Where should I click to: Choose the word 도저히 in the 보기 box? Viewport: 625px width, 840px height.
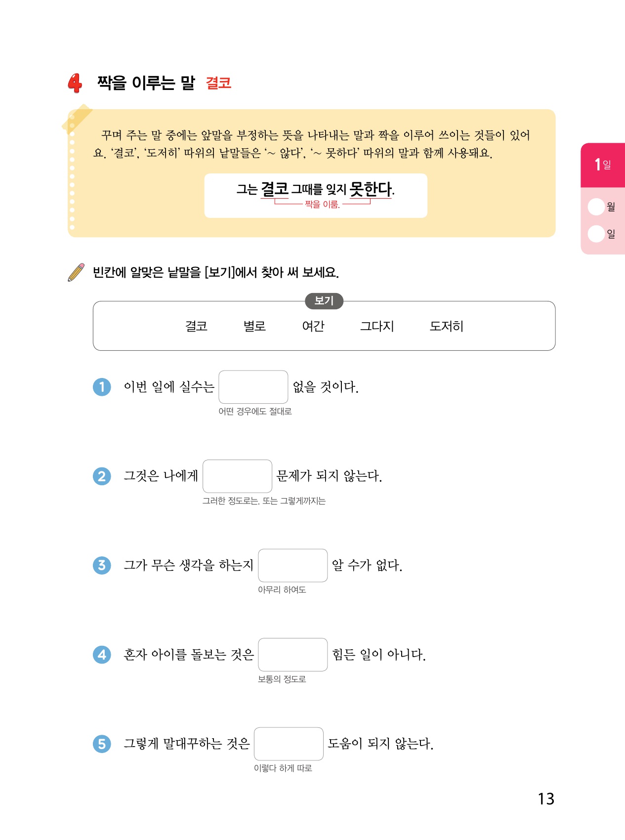(x=446, y=326)
